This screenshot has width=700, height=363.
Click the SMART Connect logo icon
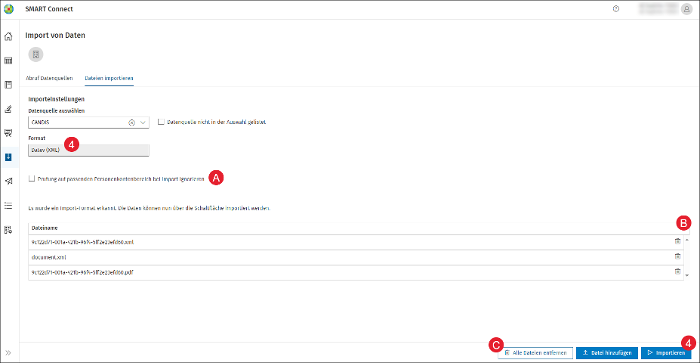point(9,9)
